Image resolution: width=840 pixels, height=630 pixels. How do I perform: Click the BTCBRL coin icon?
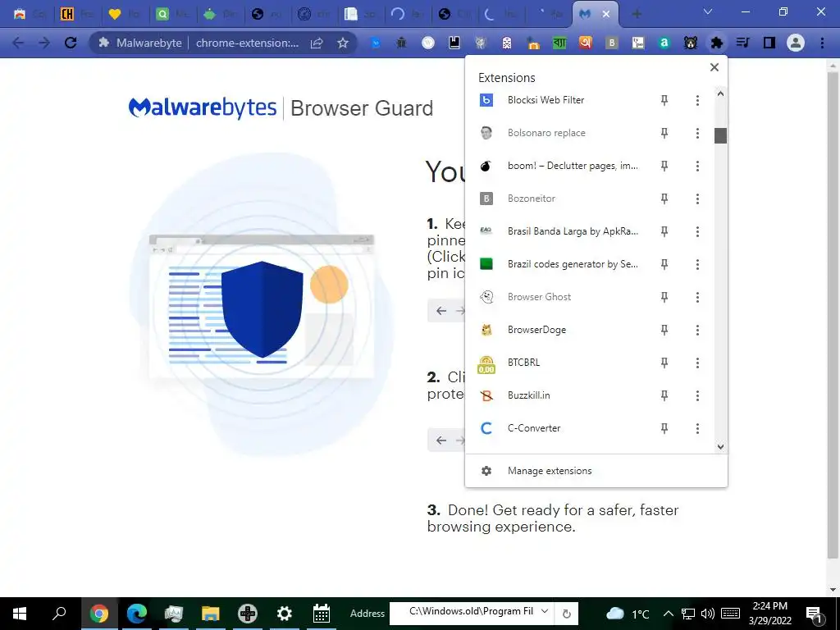pos(486,364)
